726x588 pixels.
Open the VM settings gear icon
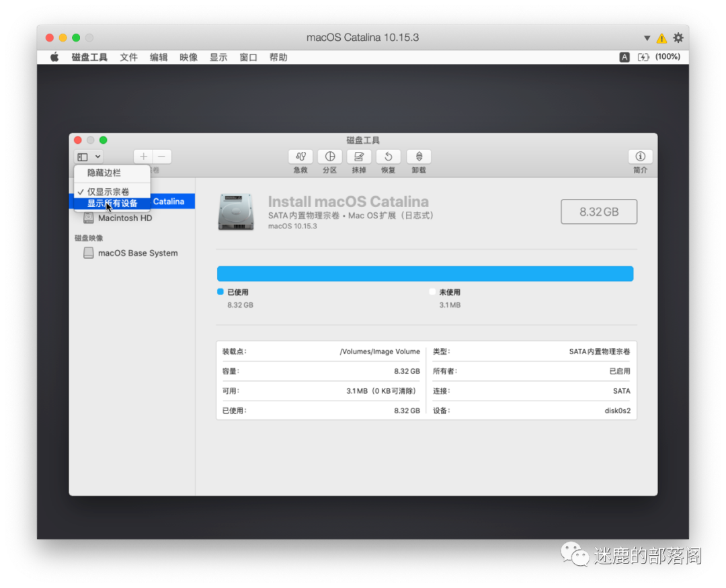coord(678,38)
